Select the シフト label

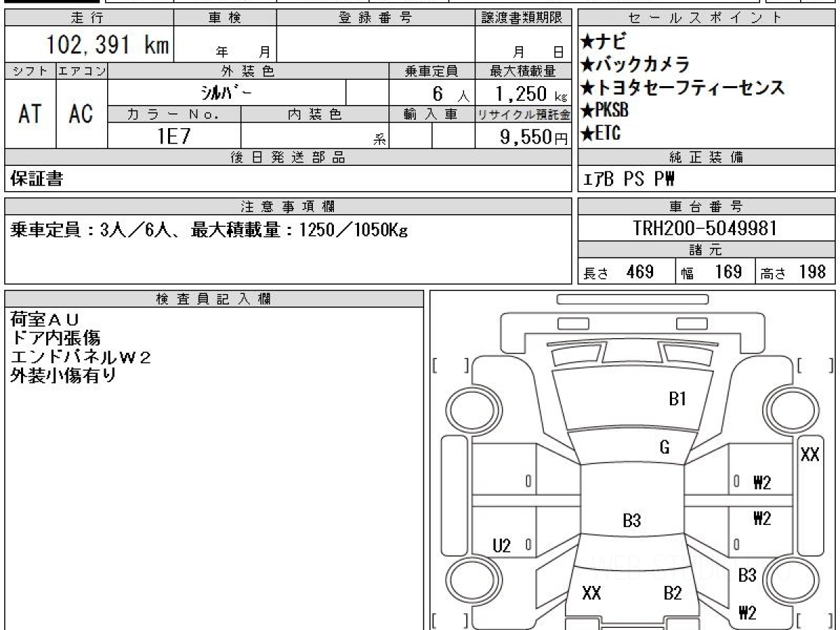click(30, 71)
